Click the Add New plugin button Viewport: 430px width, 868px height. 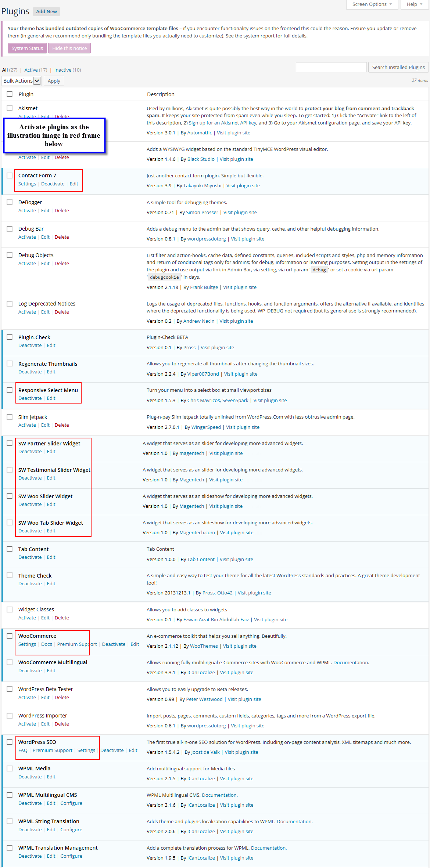click(46, 11)
